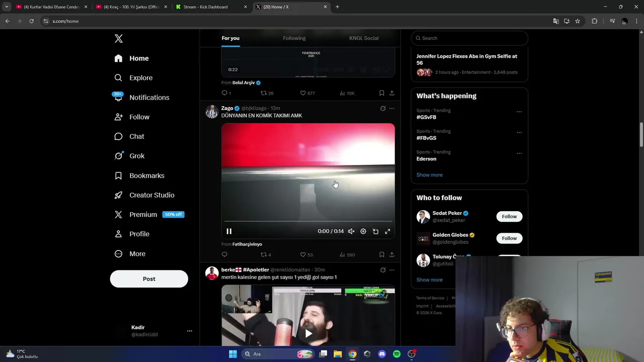Share the Belal Arşiv post

point(392,93)
